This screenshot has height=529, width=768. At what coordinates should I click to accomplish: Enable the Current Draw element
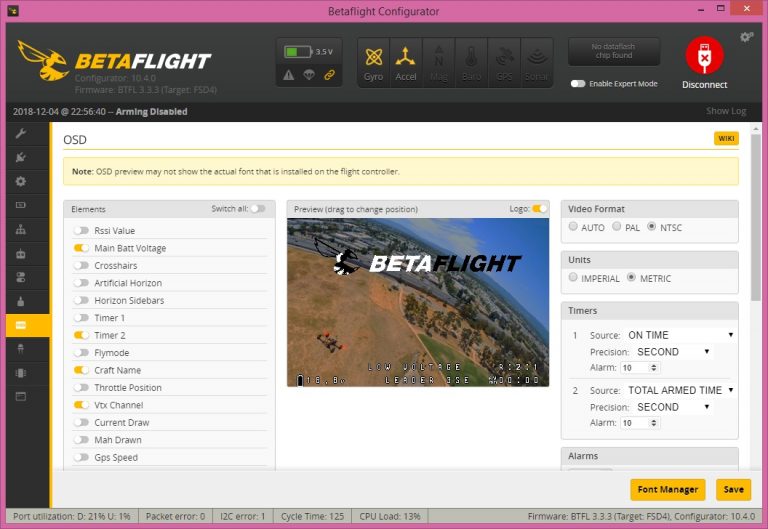click(81, 422)
